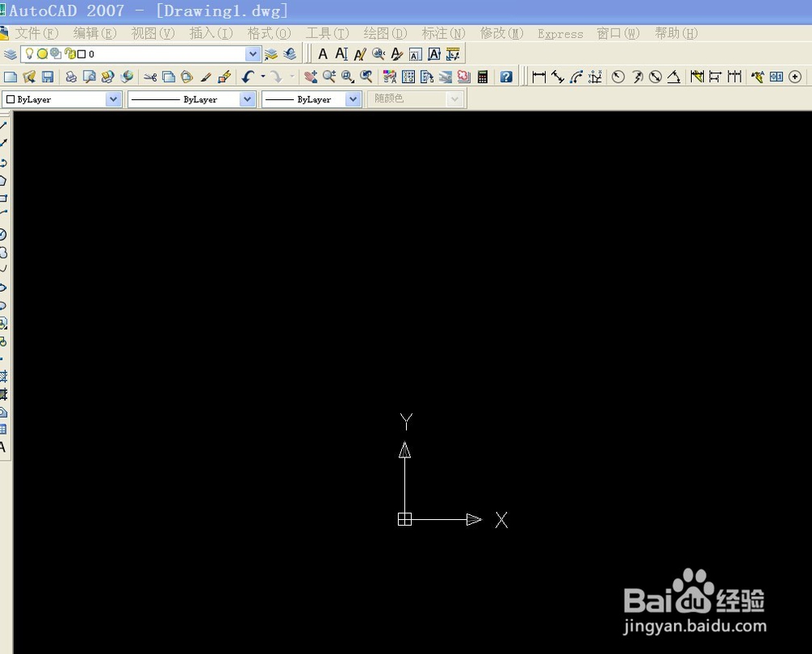Click the Open file icon

point(29,77)
